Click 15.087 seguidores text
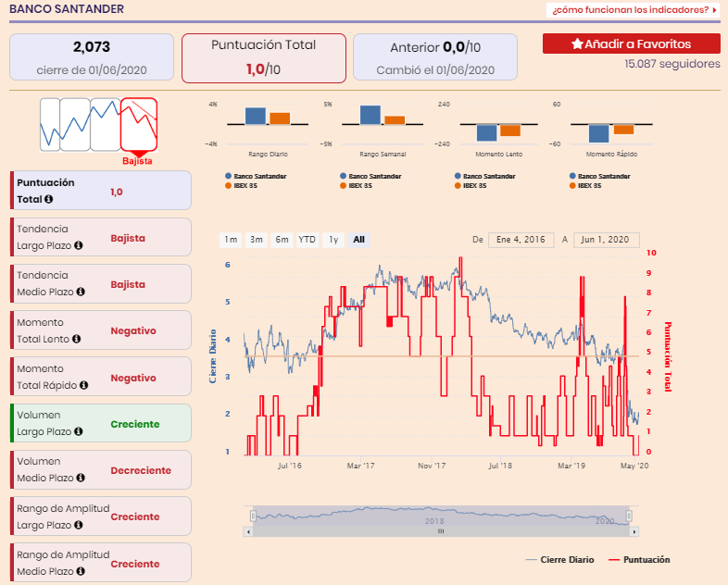This screenshot has width=728, height=585. (x=672, y=64)
